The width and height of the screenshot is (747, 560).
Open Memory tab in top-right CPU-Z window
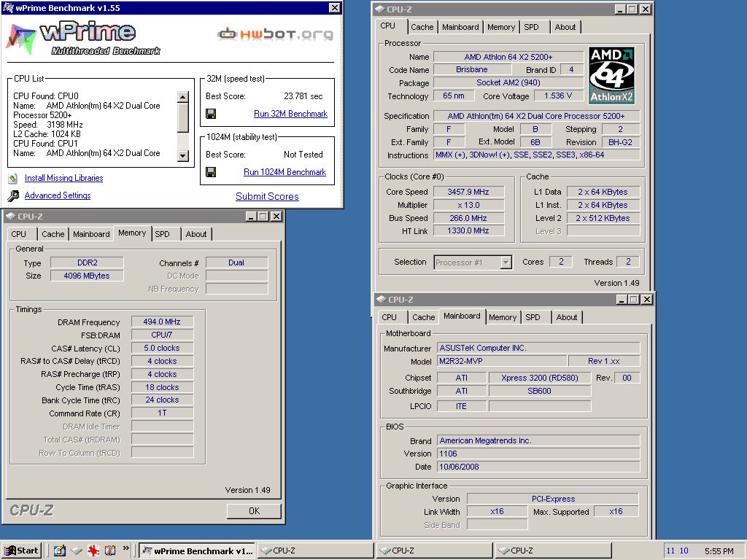pyautogui.click(x=501, y=27)
